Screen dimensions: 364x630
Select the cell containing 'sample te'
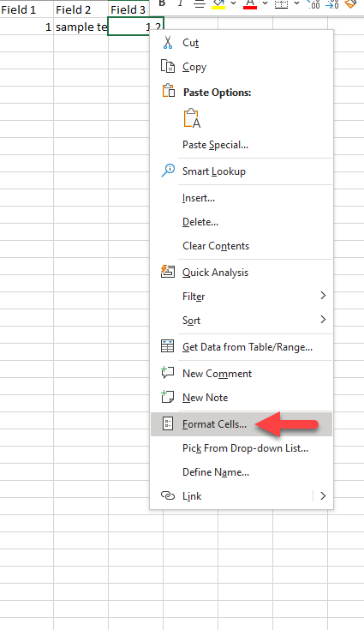point(81,27)
